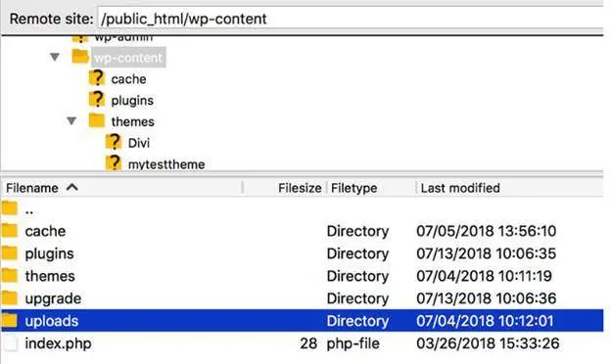Viewport: 611px width, 364px height.
Task: Sort files by Filesize column
Action: [x=300, y=188]
